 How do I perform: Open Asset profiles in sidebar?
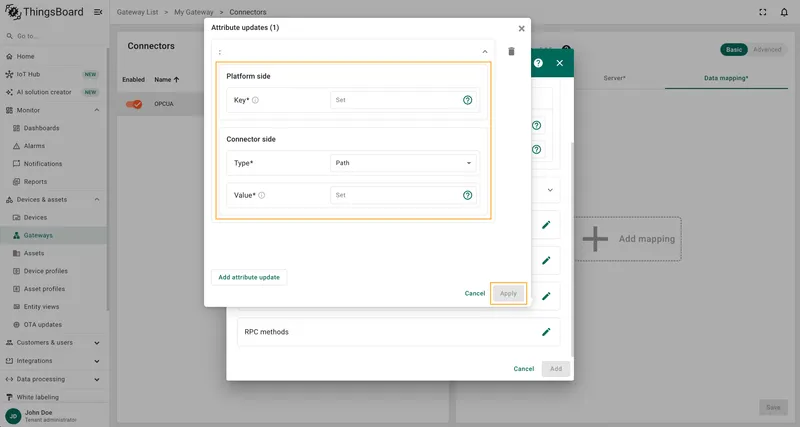(54, 289)
